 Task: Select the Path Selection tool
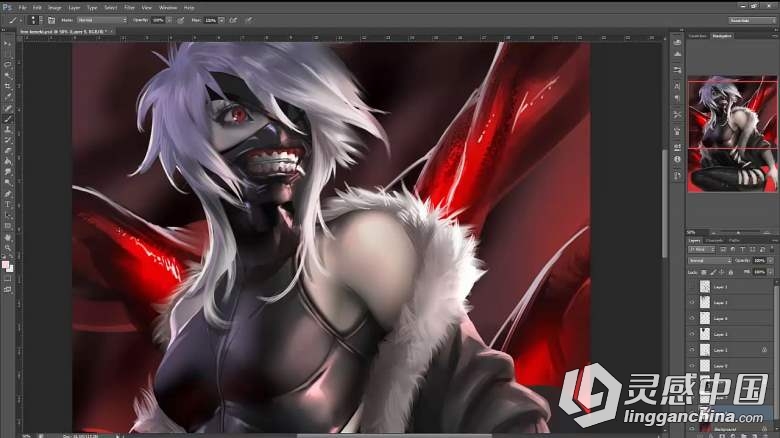[7, 215]
